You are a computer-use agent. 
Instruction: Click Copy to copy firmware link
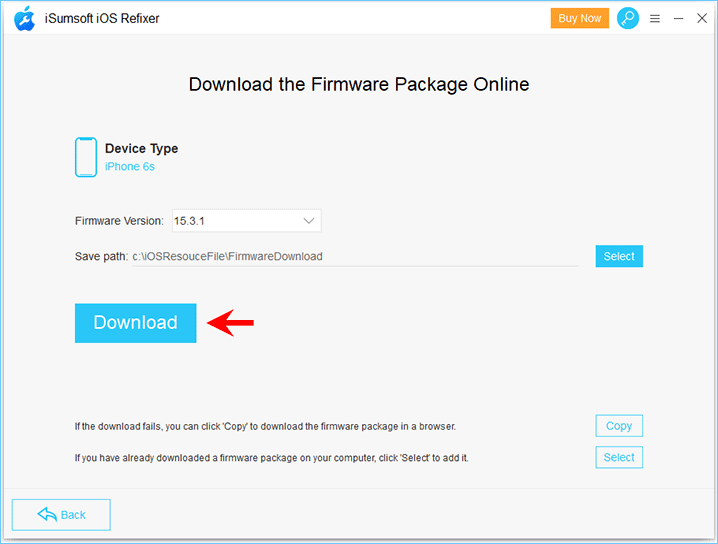(x=619, y=426)
